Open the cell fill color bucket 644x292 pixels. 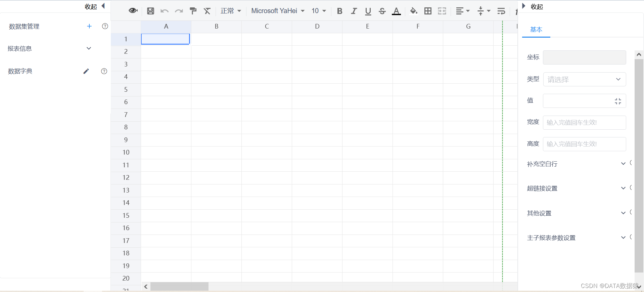pyautogui.click(x=414, y=11)
